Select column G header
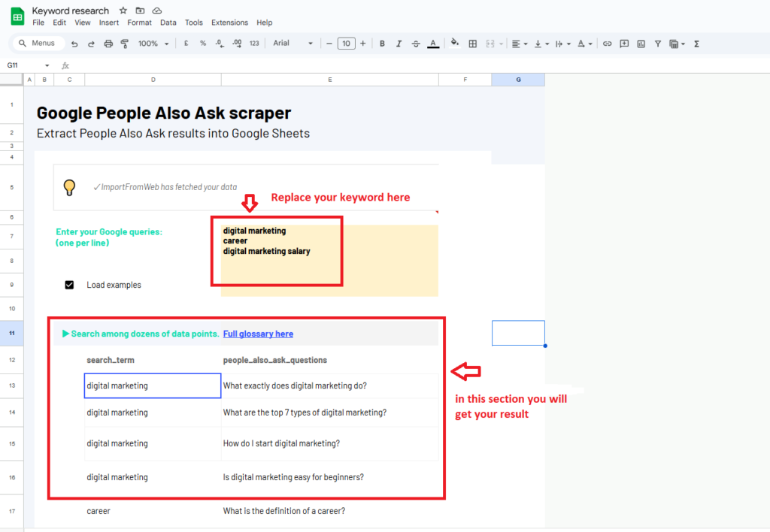 coord(518,80)
